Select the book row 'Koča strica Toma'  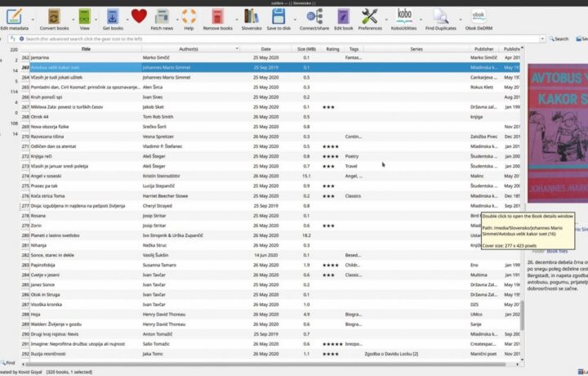(270, 196)
